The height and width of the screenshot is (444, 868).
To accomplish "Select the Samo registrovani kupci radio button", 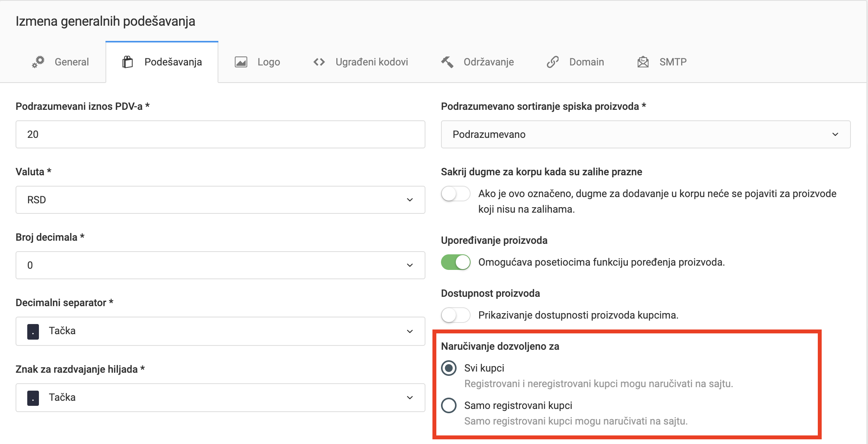I will pos(449,405).
